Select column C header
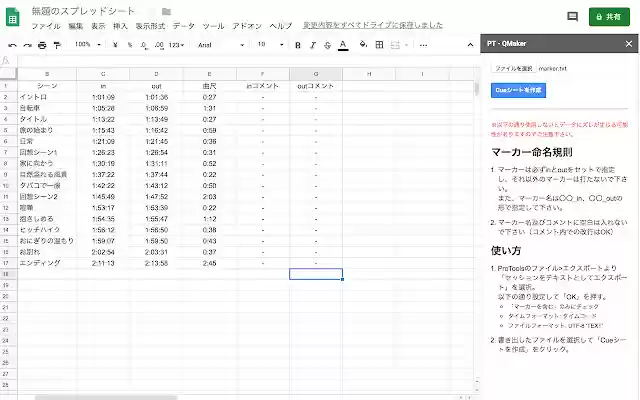Viewport: 640px width, 400px height. [103, 74]
